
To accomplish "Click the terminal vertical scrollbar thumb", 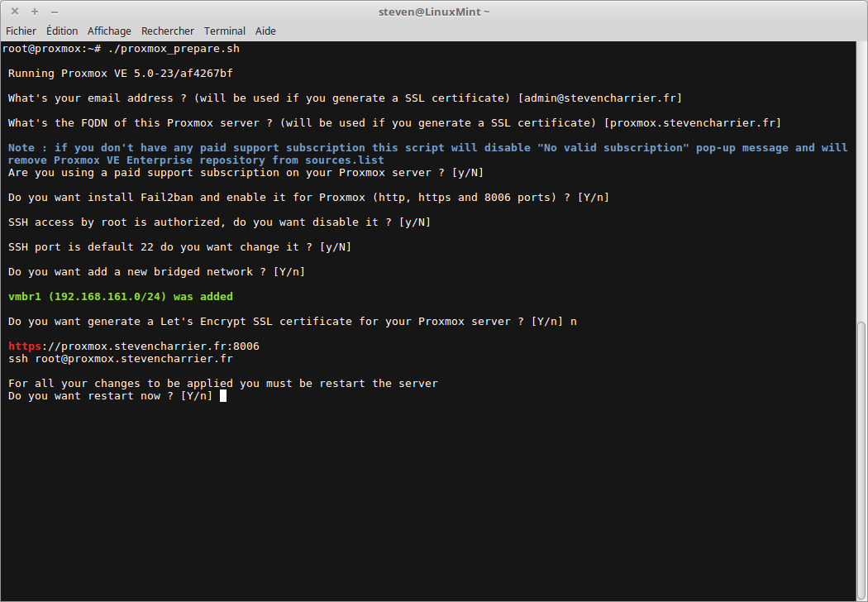I will pos(861,460).
